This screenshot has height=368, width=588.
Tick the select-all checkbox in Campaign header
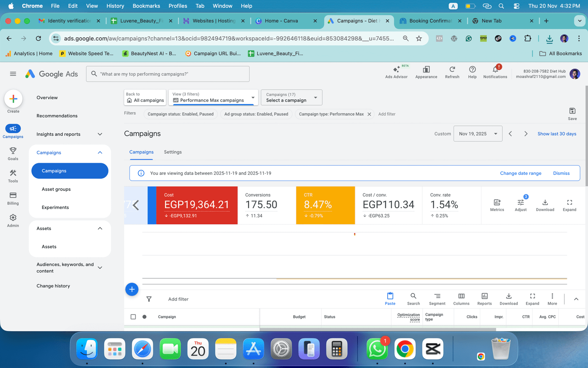tap(133, 317)
